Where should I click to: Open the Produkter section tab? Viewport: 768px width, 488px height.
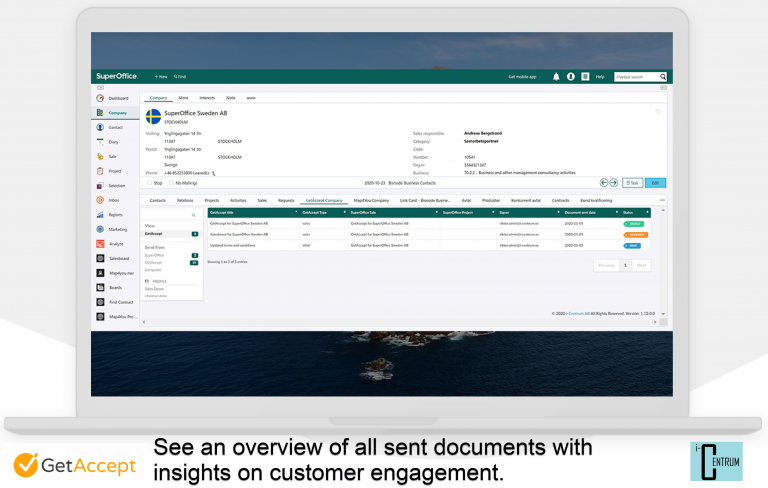491,200
